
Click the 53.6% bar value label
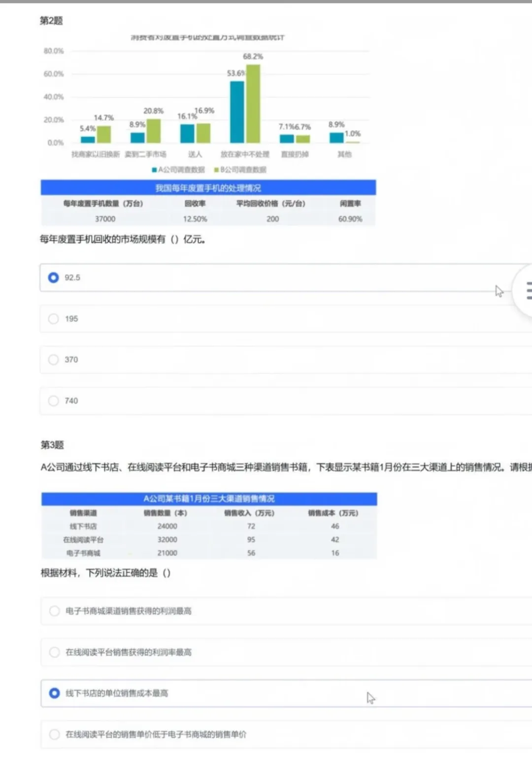236,73
